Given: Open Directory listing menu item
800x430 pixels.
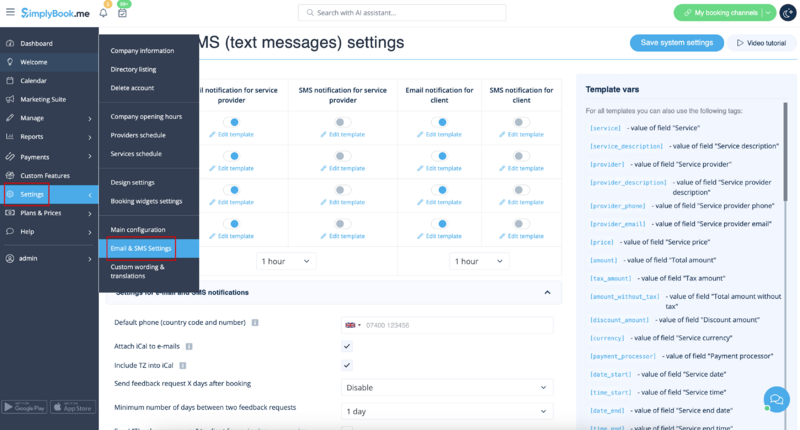Looking at the screenshot, I should click(x=133, y=69).
